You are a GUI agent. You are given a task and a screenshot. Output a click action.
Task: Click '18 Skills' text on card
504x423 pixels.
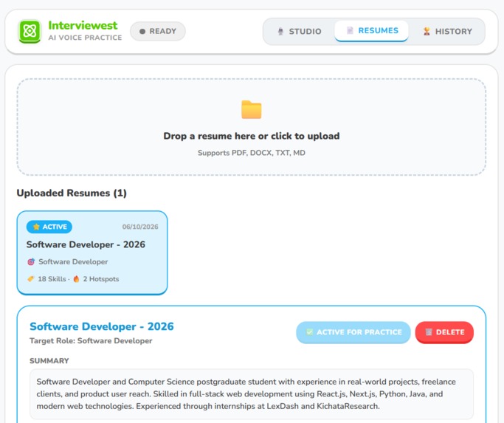[52, 279]
